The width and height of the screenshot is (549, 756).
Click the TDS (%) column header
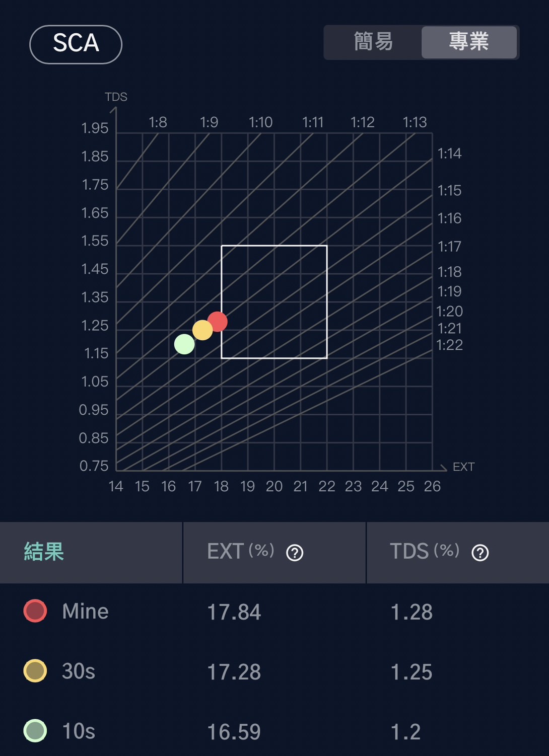click(424, 552)
